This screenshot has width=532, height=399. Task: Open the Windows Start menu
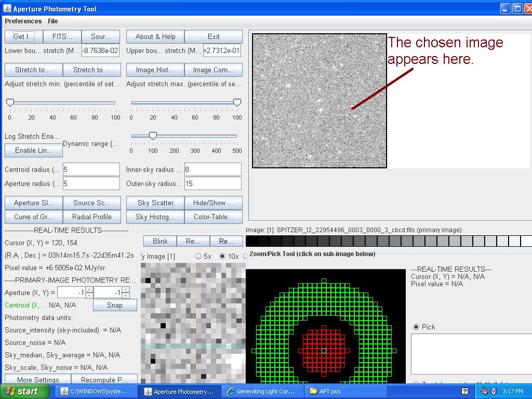tap(21, 391)
